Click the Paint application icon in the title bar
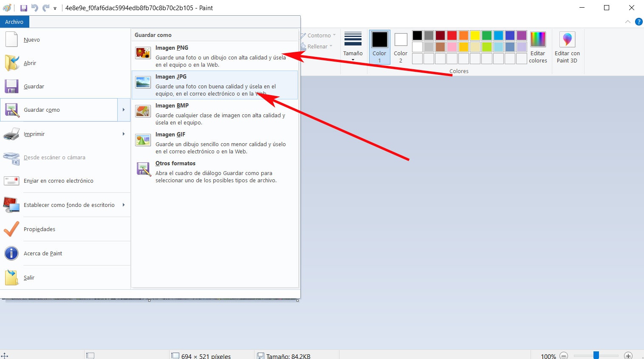The width and height of the screenshot is (644, 359). pos(7,8)
